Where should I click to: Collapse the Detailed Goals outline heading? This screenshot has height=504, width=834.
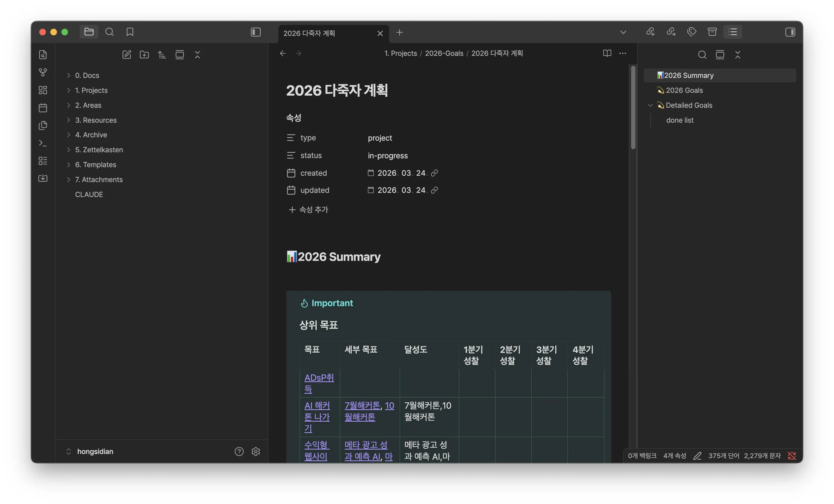pyautogui.click(x=650, y=105)
